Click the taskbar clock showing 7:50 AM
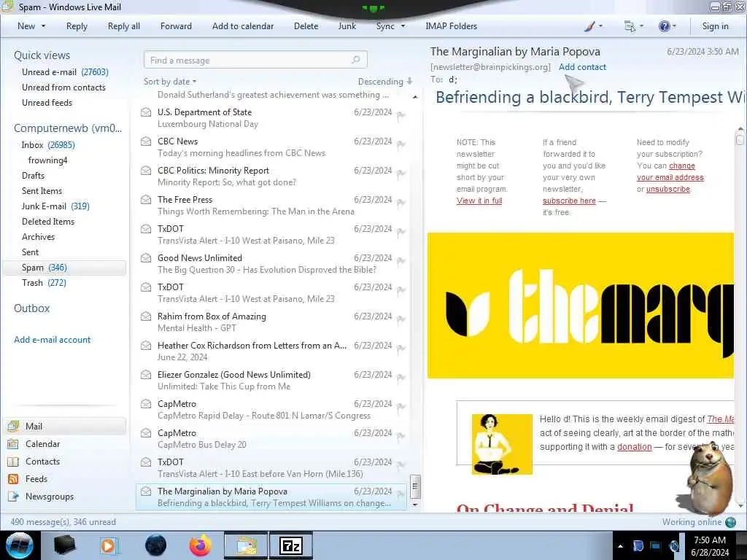 pos(710,545)
